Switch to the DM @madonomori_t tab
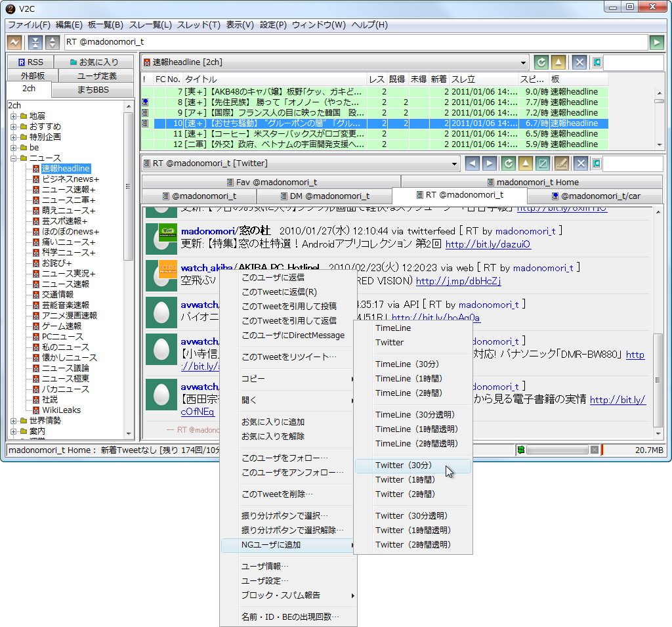The image size is (672, 627). (x=324, y=196)
